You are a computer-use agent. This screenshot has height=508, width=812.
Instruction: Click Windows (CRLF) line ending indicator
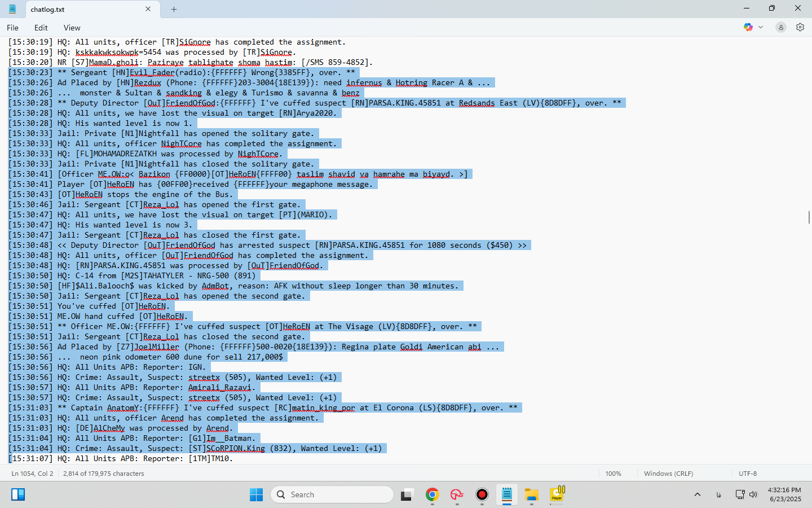(669, 474)
